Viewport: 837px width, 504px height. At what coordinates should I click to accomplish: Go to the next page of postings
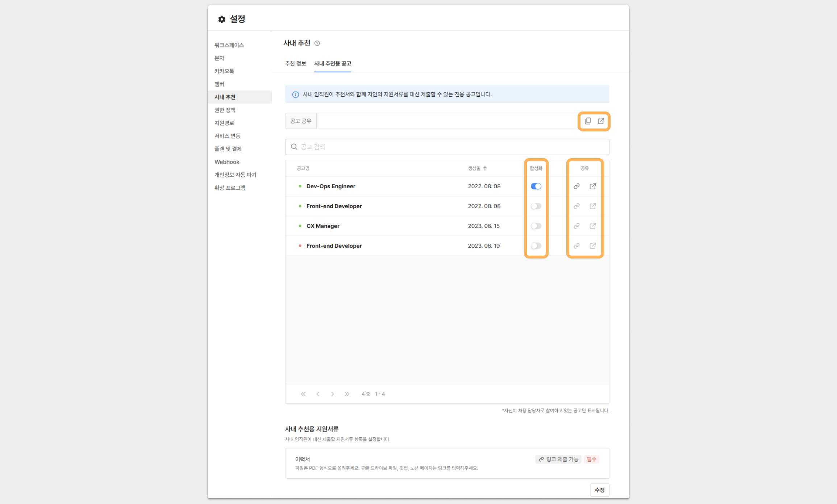(332, 394)
